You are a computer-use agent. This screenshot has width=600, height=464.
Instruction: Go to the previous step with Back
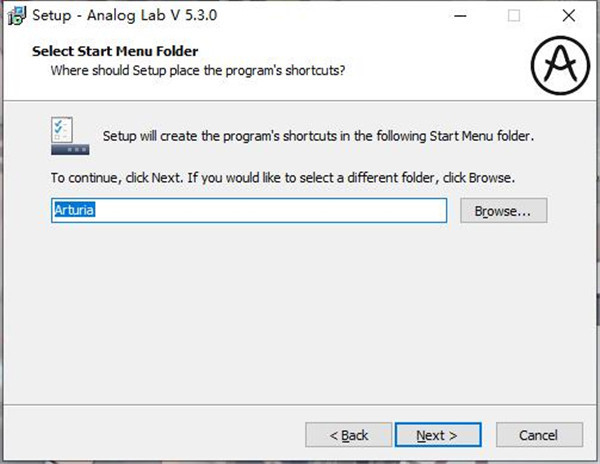[x=349, y=435]
